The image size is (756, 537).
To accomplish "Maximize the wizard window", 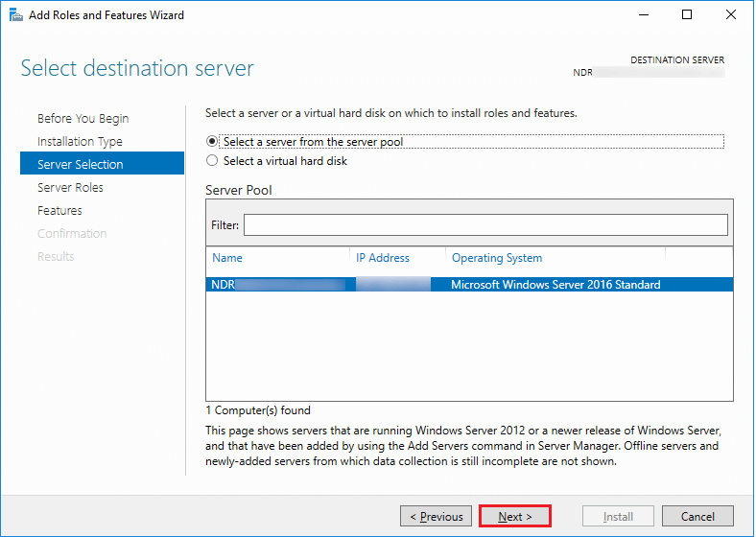I will (x=687, y=15).
